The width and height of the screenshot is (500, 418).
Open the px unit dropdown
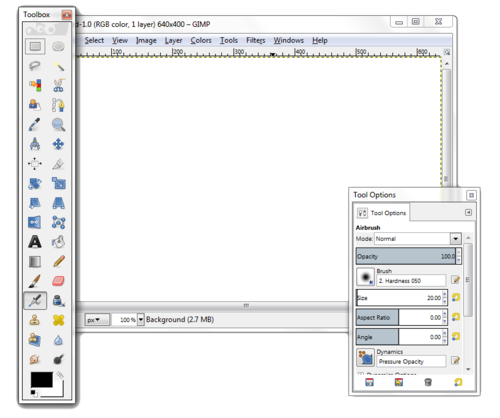(x=97, y=320)
